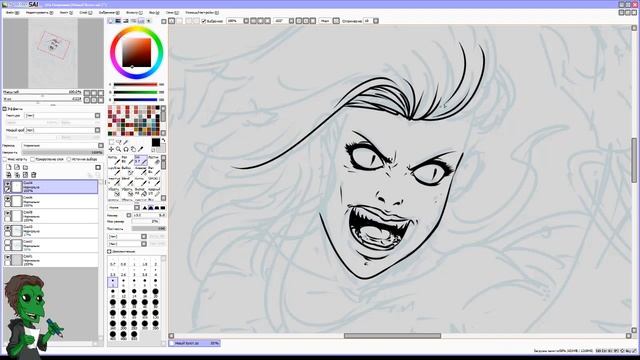Screen dimensions: 640x360
Task: Select the paint bucket tool
Action: 141,192
